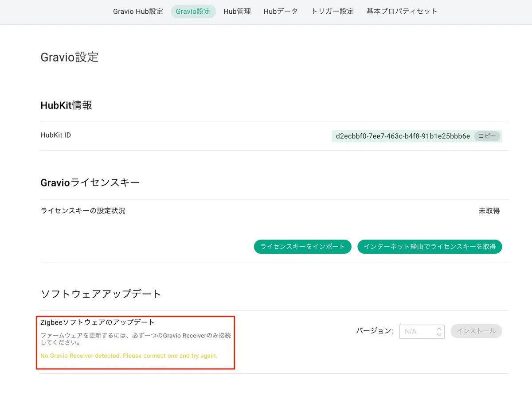
Task: Click the ライセンスキーの設定状況 label
Action: pyautogui.click(x=83, y=211)
